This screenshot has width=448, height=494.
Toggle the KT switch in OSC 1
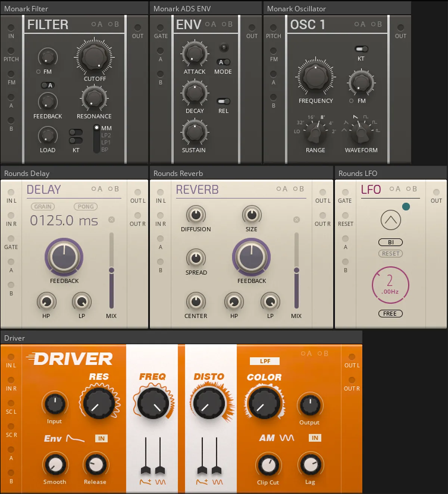361,49
